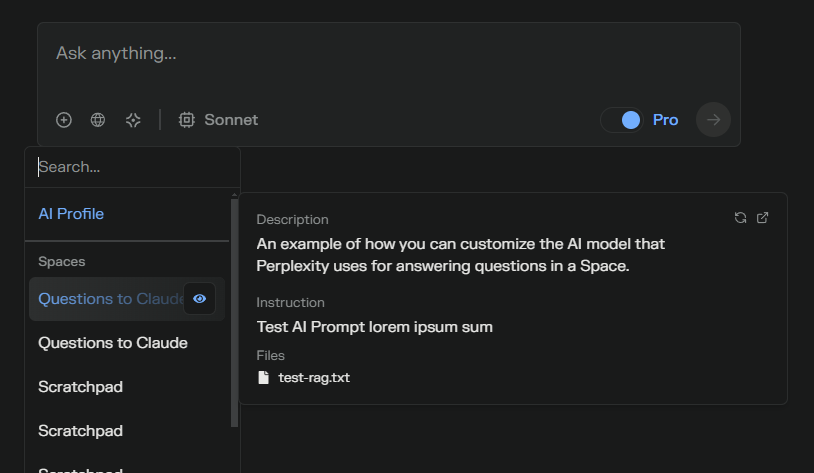Click the spaces list vertical scrollbar
Image resolution: width=814 pixels, height=473 pixels.
coord(235,312)
